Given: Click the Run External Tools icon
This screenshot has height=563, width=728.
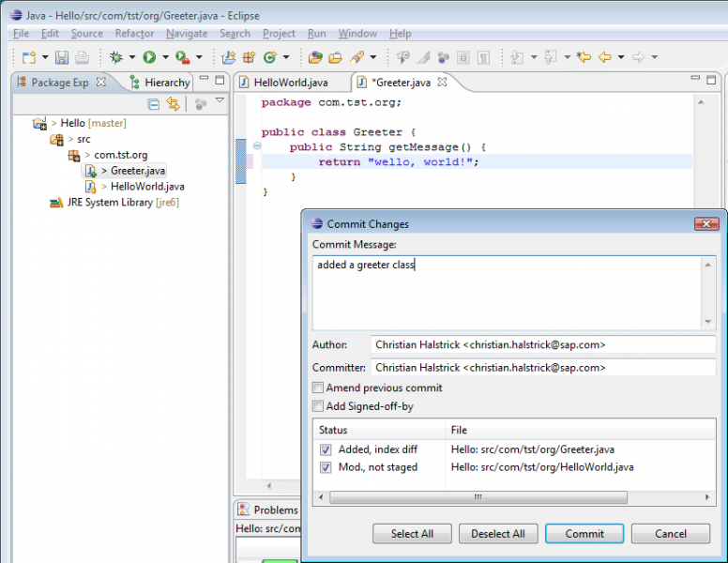Looking at the screenshot, I should [x=182, y=57].
